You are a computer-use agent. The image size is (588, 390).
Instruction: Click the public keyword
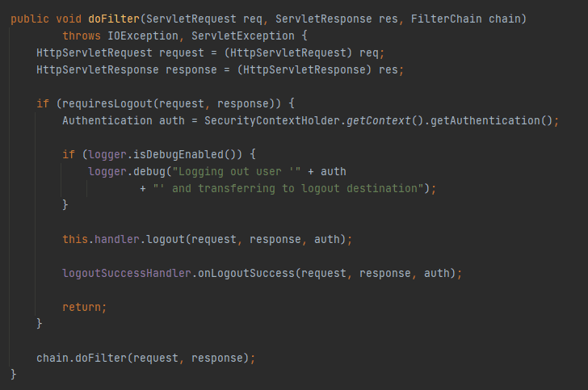pyautogui.click(x=30, y=19)
